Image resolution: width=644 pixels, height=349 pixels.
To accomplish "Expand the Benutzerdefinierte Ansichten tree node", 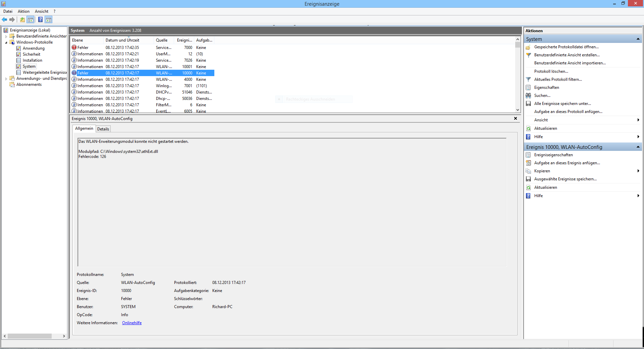I will (x=6, y=37).
